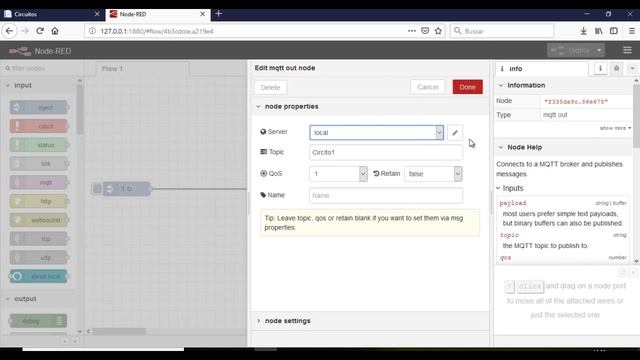Image resolution: width=640 pixels, height=360 pixels.
Task: Click the filter nodes search box
Action: coord(42,68)
